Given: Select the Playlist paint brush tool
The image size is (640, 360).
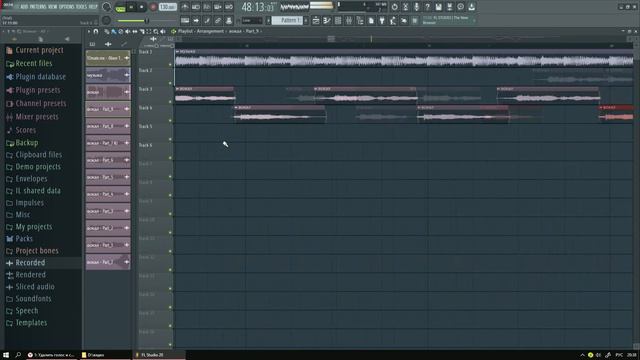Looking at the screenshot, I should click(114, 31).
